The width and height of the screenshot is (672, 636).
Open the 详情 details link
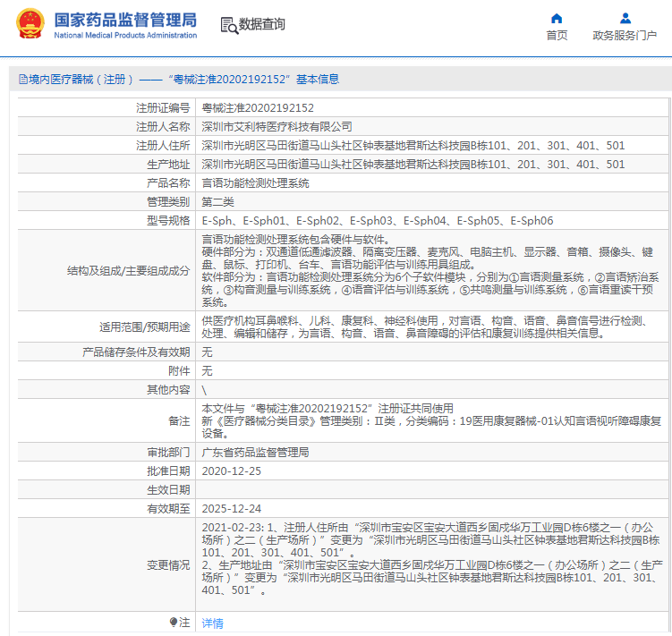[213, 623]
